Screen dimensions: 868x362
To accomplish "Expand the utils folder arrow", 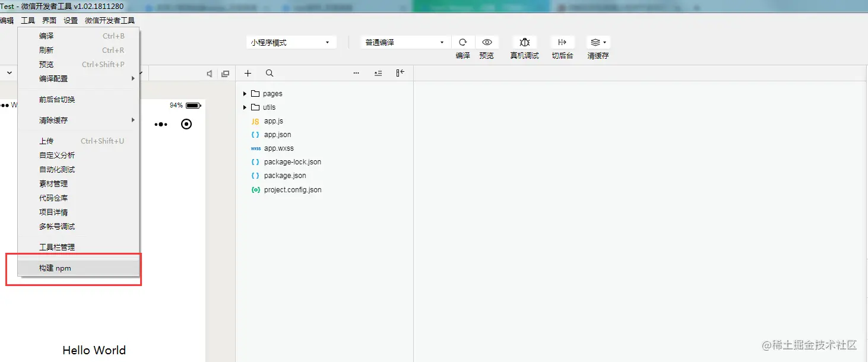I will tap(245, 107).
